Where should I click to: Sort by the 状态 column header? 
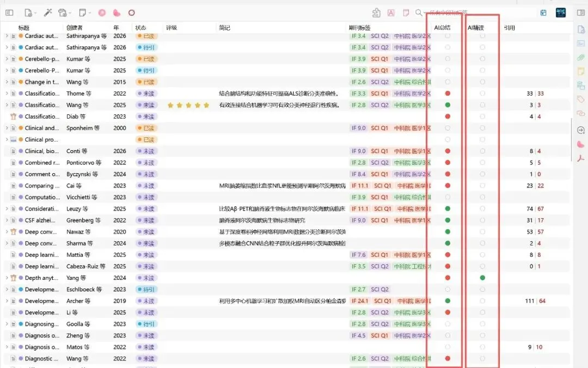140,28
